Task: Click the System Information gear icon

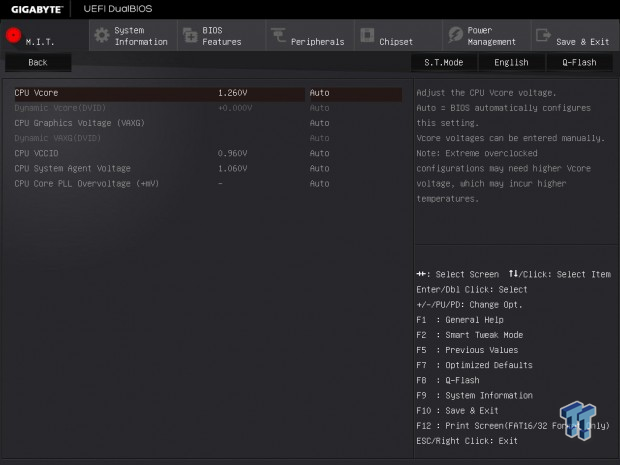Action: (102, 35)
